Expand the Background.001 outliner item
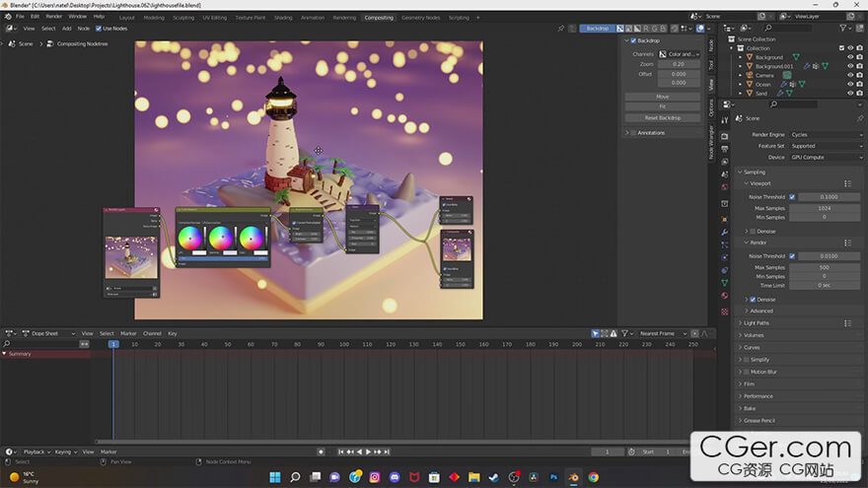Viewport: 868px width, 488px height. pyautogui.click(x=741, y=66)
